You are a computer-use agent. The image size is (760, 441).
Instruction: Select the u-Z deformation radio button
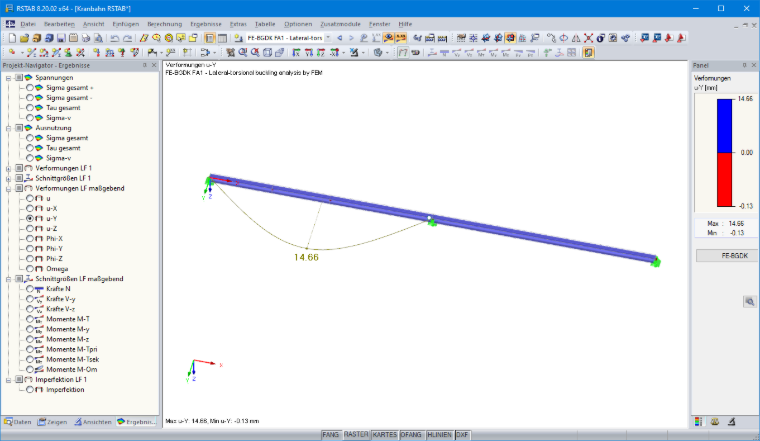pyautogui.click(x=30, y=228)
